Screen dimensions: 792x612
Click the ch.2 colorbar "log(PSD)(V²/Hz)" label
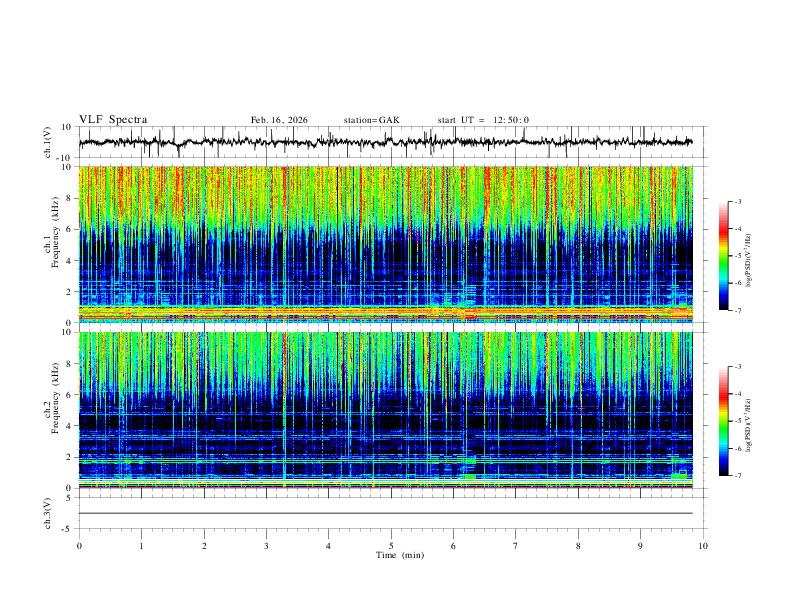click(x=748, y=425)
